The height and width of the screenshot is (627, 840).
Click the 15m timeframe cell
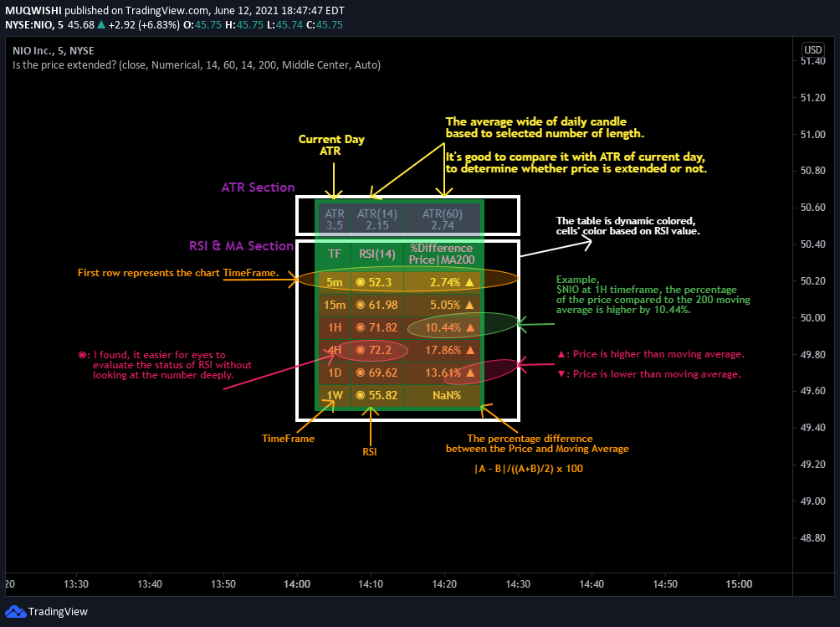click(x=335, y=305)
